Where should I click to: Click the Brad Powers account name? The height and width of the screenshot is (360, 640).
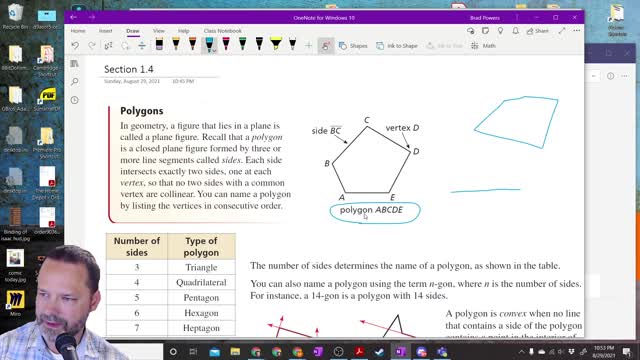pos(484,18)
